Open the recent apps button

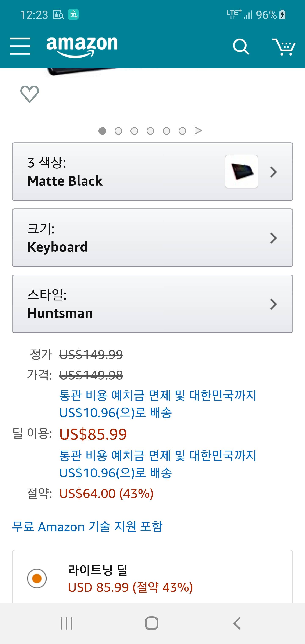point(67,623)
